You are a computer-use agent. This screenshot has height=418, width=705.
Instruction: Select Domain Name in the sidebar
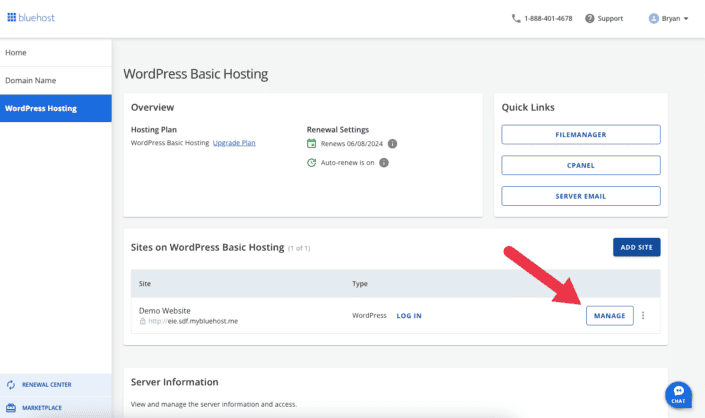click(31, 80)
